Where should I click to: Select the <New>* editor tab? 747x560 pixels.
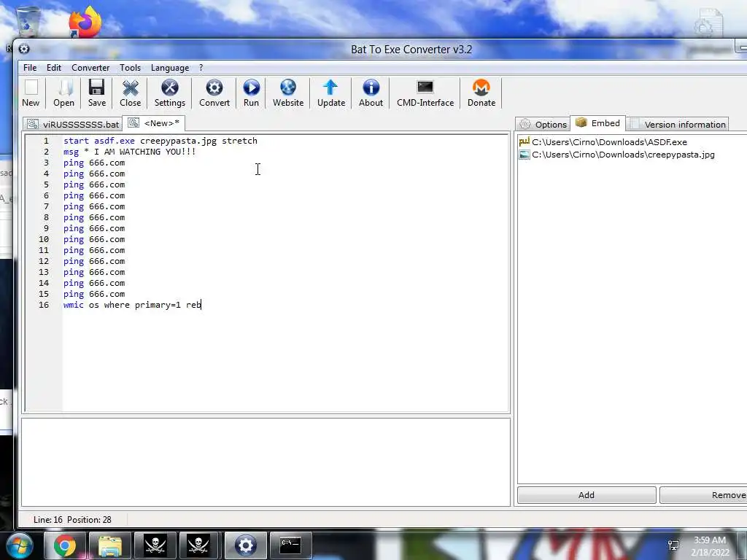[154, 122]
